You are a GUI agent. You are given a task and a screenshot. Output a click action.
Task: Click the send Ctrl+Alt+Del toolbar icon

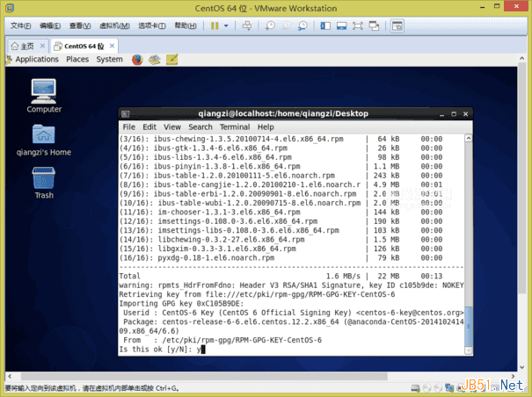pos(247,25)
